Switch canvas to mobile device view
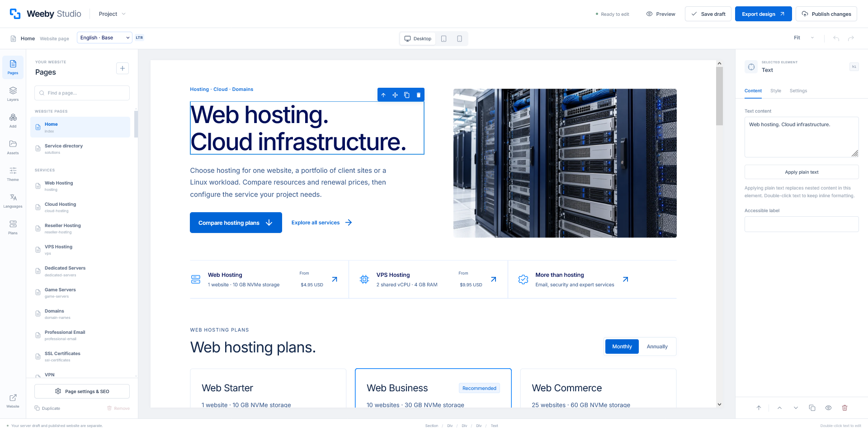The image size is (868, 432). (x=459, y=38)
